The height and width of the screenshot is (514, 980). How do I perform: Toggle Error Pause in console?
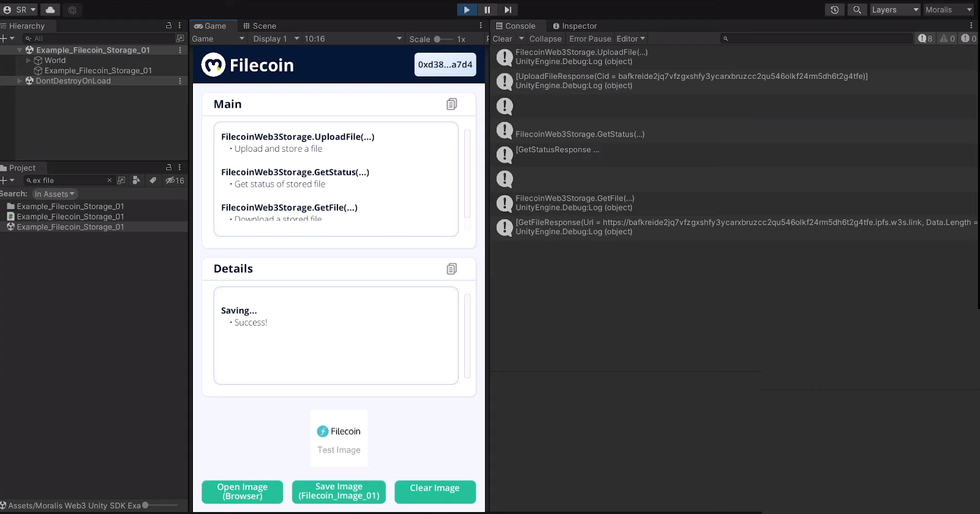[x=590, y=39]
